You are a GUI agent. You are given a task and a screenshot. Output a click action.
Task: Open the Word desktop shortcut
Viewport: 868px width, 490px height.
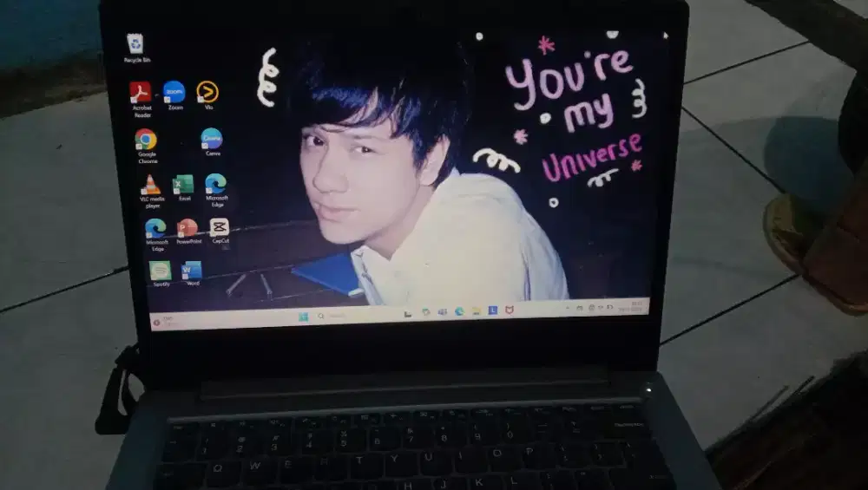[x=192, y=271]
